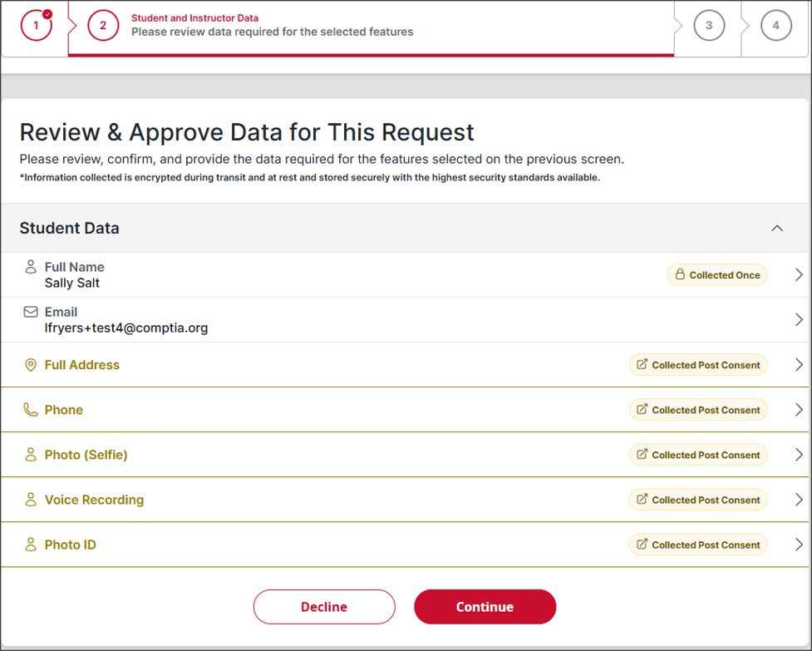Click the location pin icon beside Full Address
This screenshot has height=651, width=812.
[x=31, y=365]
